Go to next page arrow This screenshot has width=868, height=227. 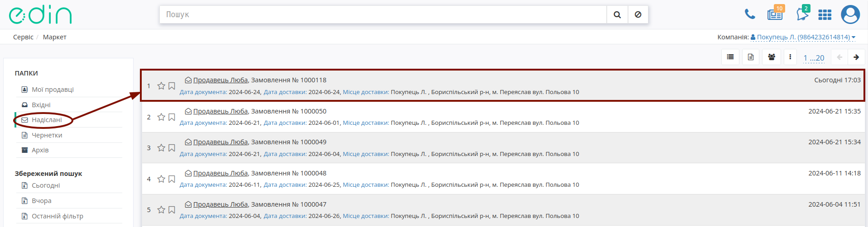[x=856, y=57]
